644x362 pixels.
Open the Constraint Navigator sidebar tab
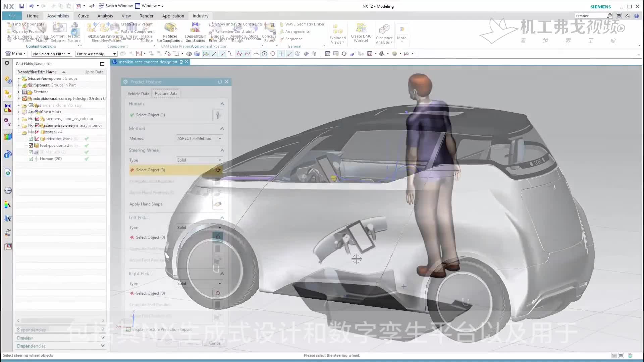pos(8,108)
